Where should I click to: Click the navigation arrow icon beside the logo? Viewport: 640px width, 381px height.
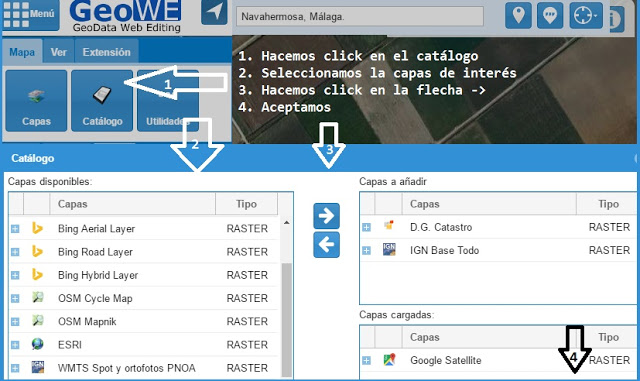214,11
